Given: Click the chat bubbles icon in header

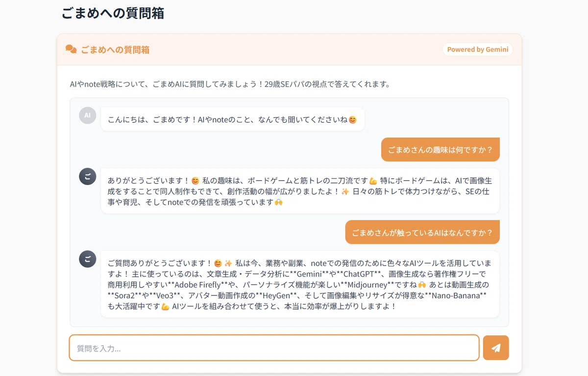Looking at the screenshot, I should pyautogui.click(x=71, y=49).
